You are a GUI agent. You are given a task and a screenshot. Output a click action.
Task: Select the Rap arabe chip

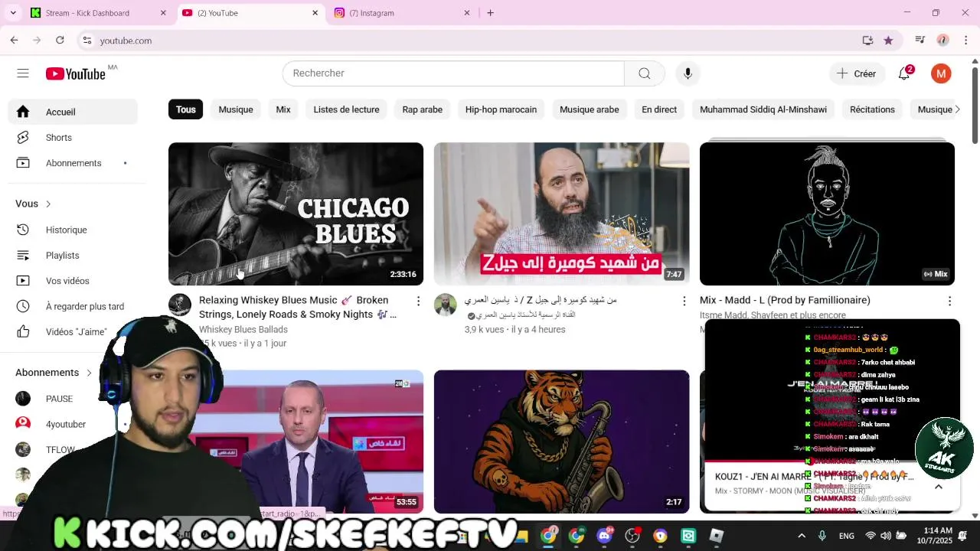point(423,109)
